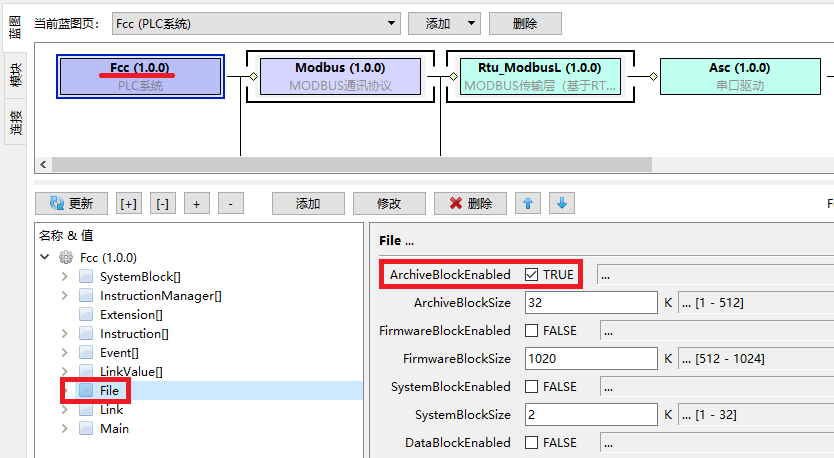This screenshot has height=458, width=834.
Task: Switch to the 模块 side tab
Action: click(15, 75)
